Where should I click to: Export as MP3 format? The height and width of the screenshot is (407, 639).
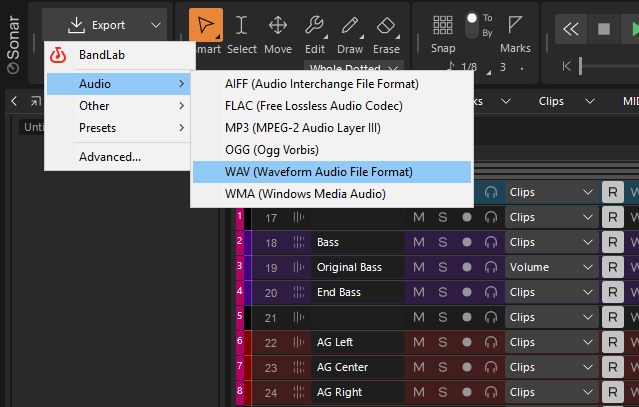click(x=332, y=128)
